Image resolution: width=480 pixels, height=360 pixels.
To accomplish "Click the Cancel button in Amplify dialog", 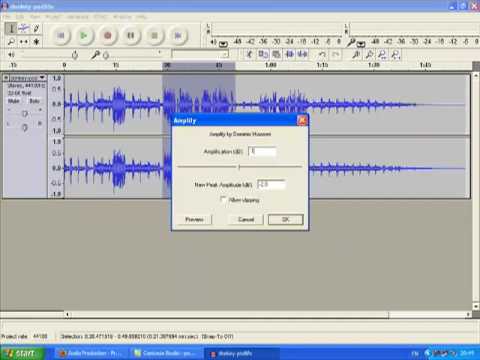I will 246,219.
